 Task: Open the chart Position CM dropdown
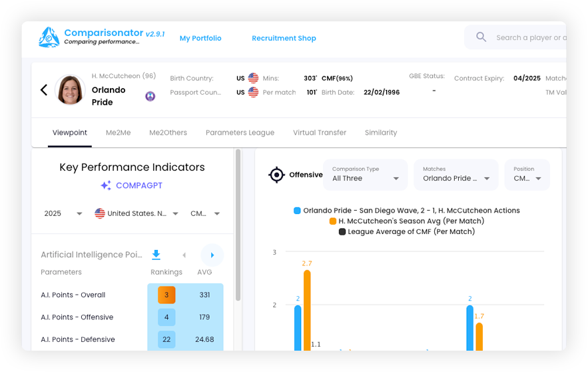[x=527, y=175]
